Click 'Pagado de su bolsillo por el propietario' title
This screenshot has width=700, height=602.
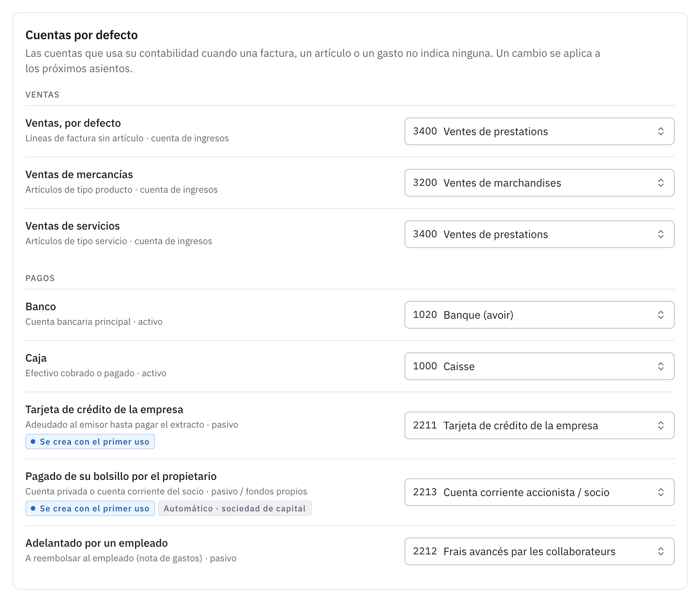[121, 476]
